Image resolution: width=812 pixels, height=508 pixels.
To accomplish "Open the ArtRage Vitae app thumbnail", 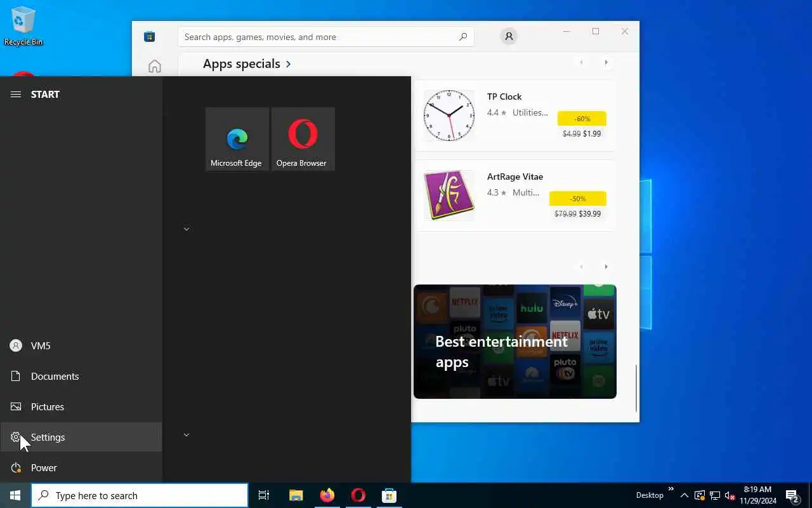I will tap(449, 195).
